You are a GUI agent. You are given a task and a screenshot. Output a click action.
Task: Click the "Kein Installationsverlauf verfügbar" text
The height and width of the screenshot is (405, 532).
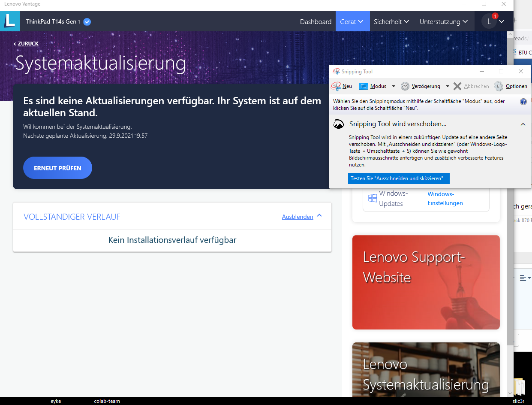(172, 240)
